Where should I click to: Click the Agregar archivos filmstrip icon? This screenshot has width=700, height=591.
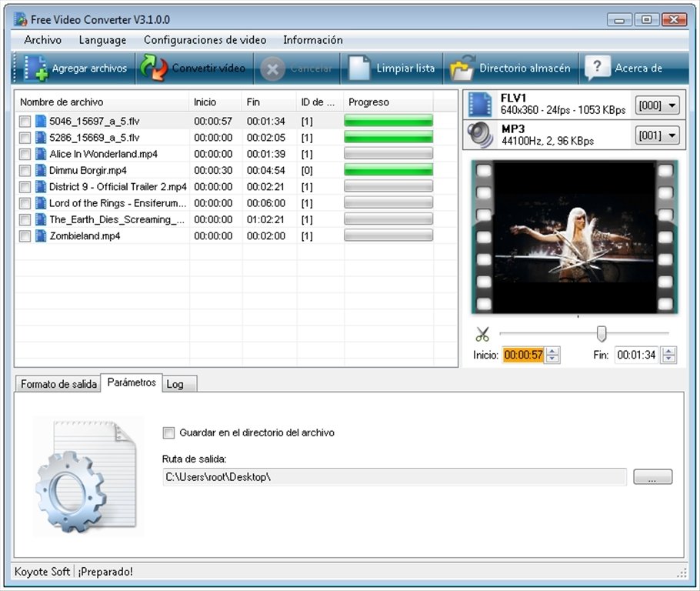[x=35, y=68]
